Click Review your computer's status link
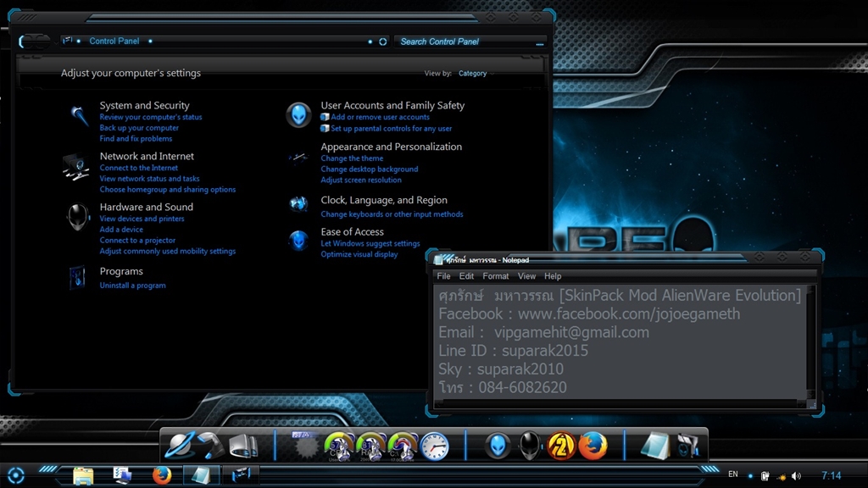Image resolution: width=868 pixels, height=488 pixels. coord(151,117)
